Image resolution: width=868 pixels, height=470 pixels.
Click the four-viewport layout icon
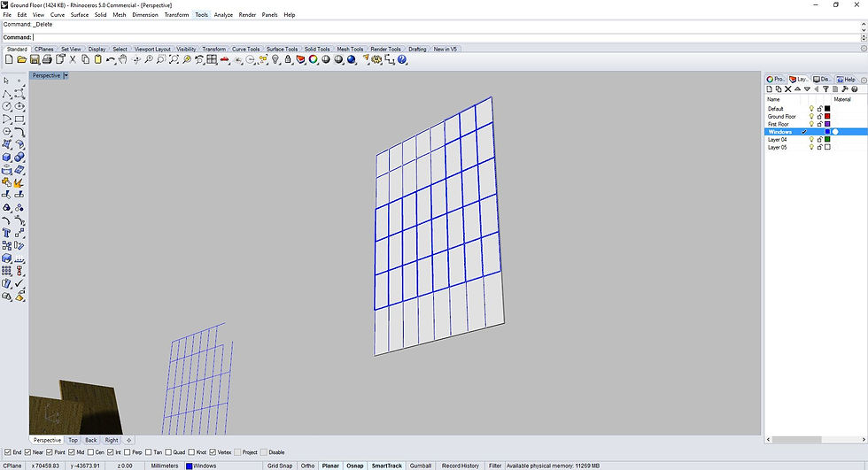[x=212, y=59]
